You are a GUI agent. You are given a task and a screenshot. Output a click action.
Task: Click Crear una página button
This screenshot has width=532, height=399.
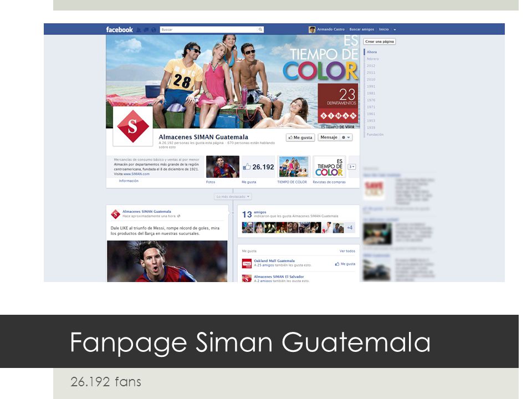pyautogui.click(x=379, y=42)
